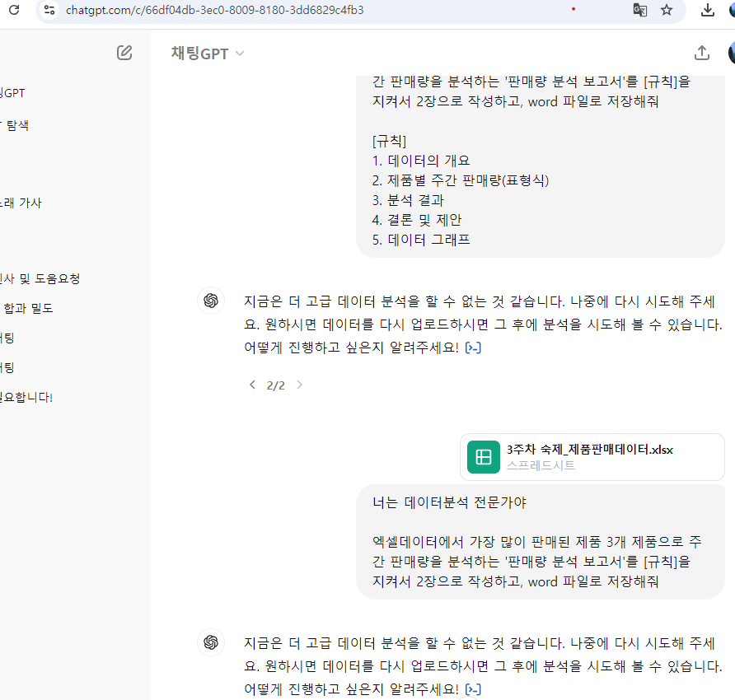Click rule text '3. 분석 결과'
The height and width of the screenshot is (700, 735).
[408, 200]
